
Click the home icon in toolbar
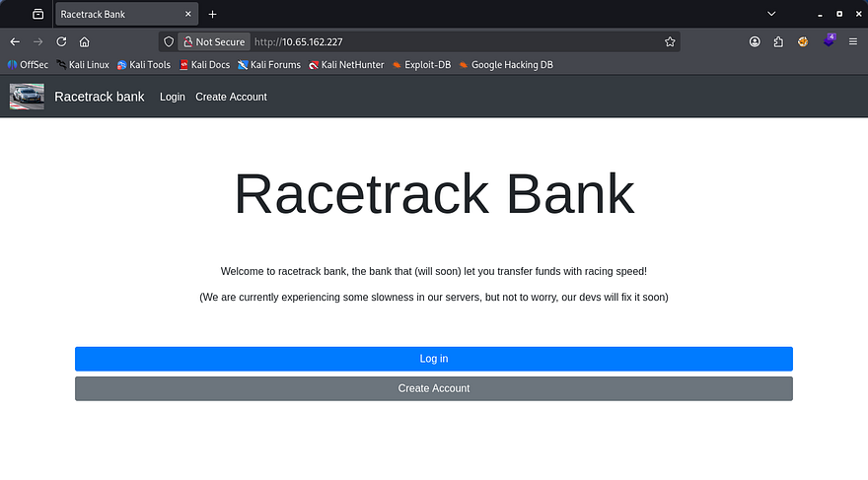pos(85,42)
